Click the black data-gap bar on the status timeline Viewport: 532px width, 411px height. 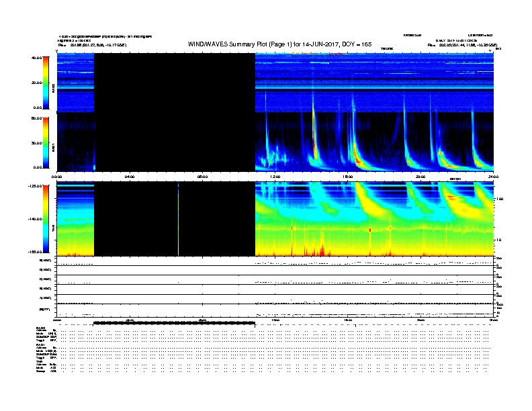(174, 323)
